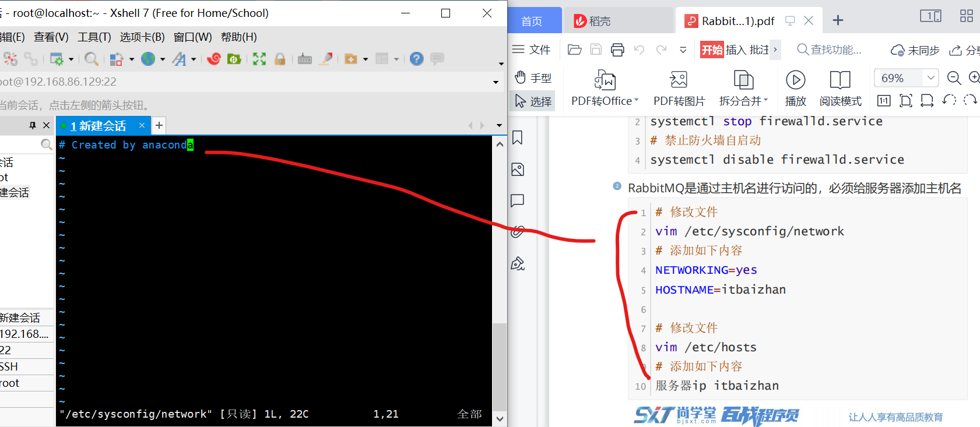Image resolution: width=980 pixels, height=427 pixels.
Task: Click the globe web icon in Xshell toolbar
Action: (x=148, y=59)
